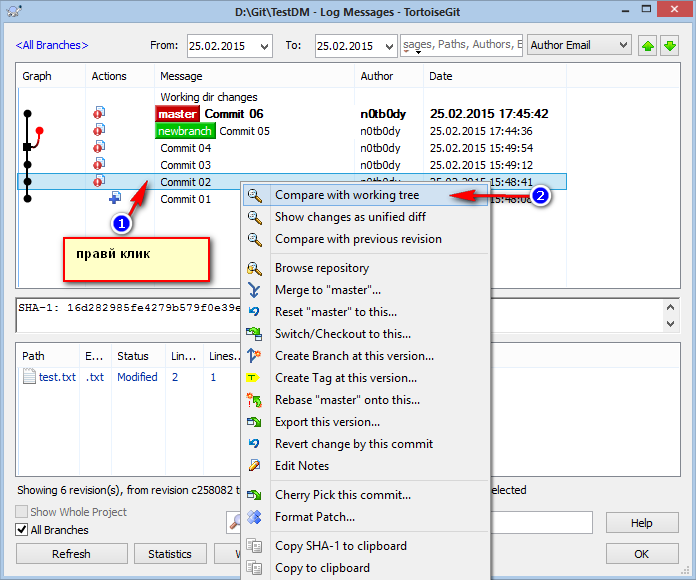Click the Create Tag icon
The image size is (696, 580).
252,378
